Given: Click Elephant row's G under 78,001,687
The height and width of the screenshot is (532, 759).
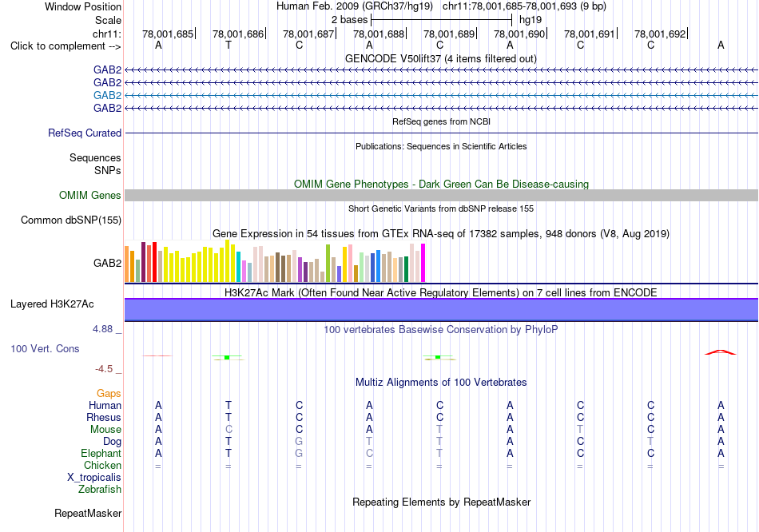Looking at the screenshot, I should click(x=299, y=454).
